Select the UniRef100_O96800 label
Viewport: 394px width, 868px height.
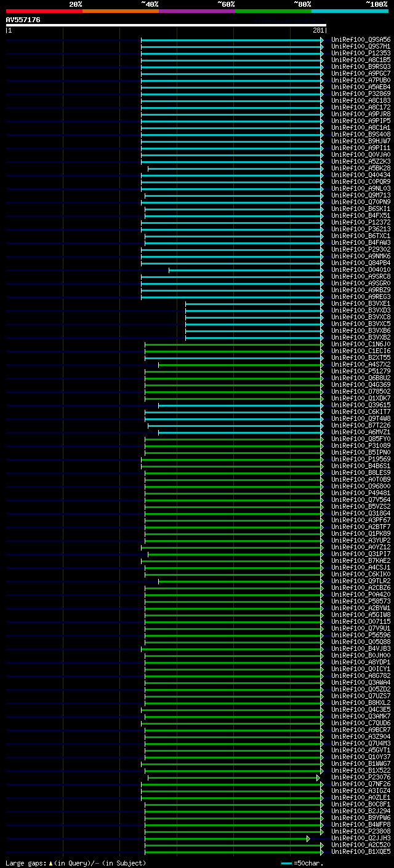[x=361, y=487]
